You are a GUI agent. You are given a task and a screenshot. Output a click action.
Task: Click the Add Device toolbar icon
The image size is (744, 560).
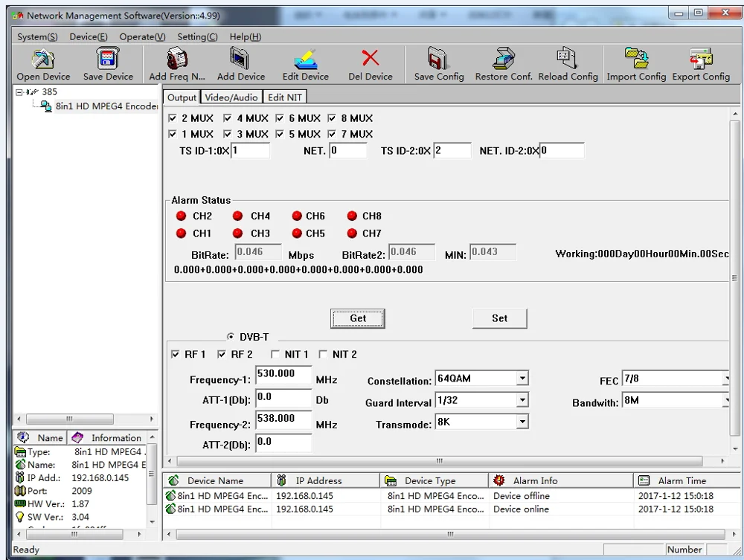240,59
